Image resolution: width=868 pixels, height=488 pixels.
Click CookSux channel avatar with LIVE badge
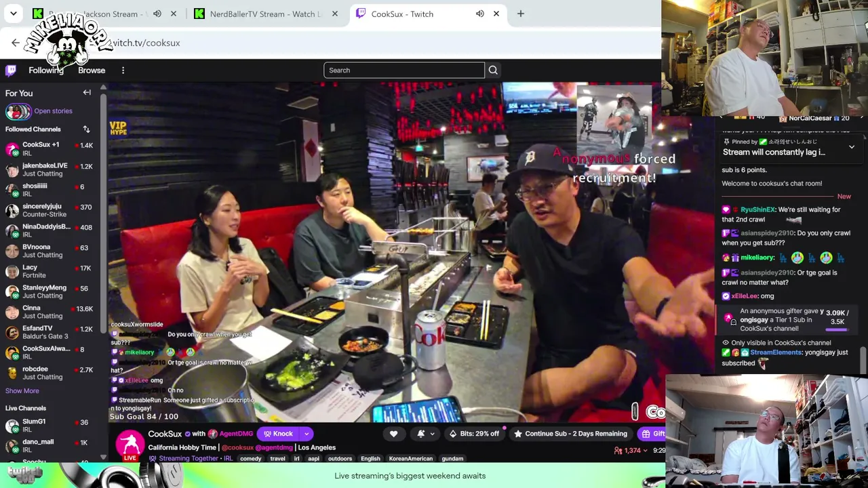(x=130, y=446)
